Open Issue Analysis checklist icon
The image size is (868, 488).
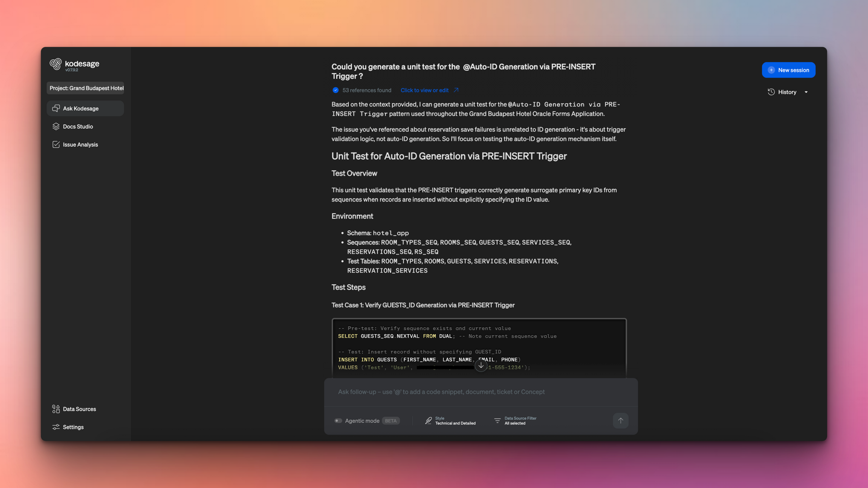tap(56, 144)
